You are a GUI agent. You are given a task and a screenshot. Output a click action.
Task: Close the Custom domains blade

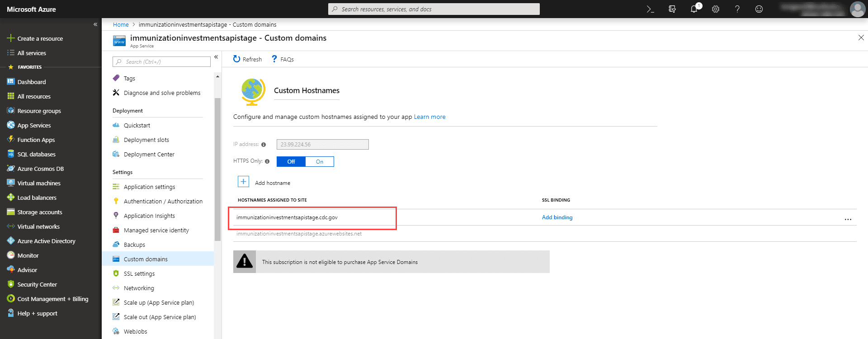(x=861, y=38)
